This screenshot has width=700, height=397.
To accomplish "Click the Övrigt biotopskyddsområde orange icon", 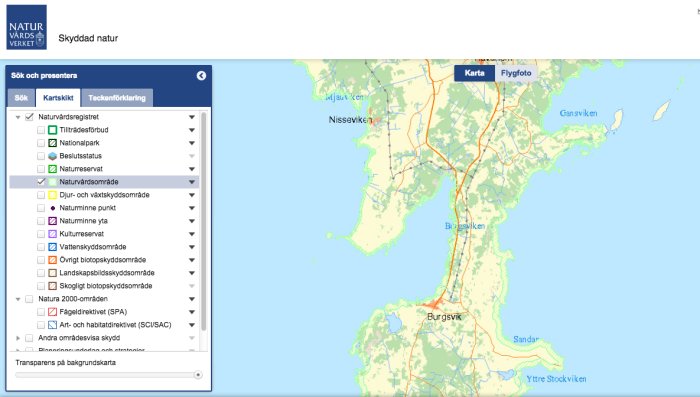I will (x=52, y=260).
